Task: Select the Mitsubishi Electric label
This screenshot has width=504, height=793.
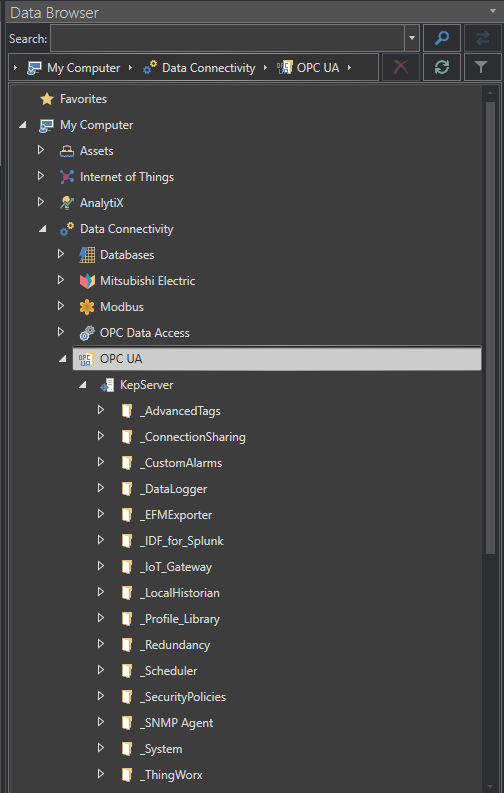Action: (148, 281)
